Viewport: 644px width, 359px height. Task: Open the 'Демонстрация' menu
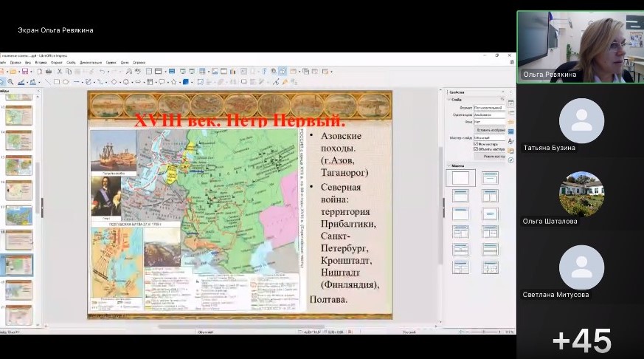91,63
